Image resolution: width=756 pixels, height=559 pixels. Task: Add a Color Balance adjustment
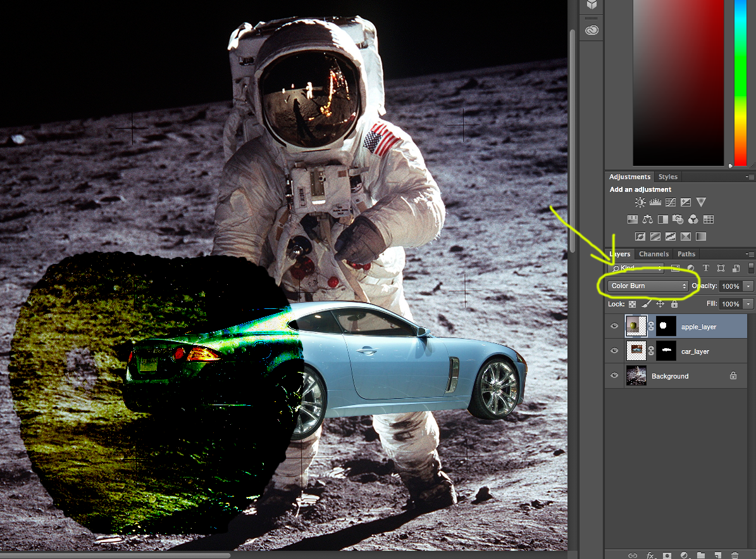pos(647,220)
